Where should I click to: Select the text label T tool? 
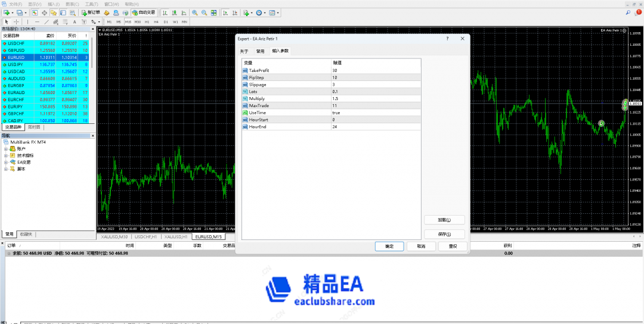point(84,21)
